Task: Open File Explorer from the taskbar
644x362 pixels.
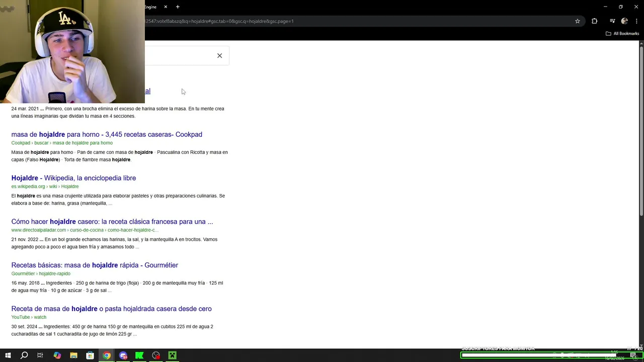Action: 73,355
